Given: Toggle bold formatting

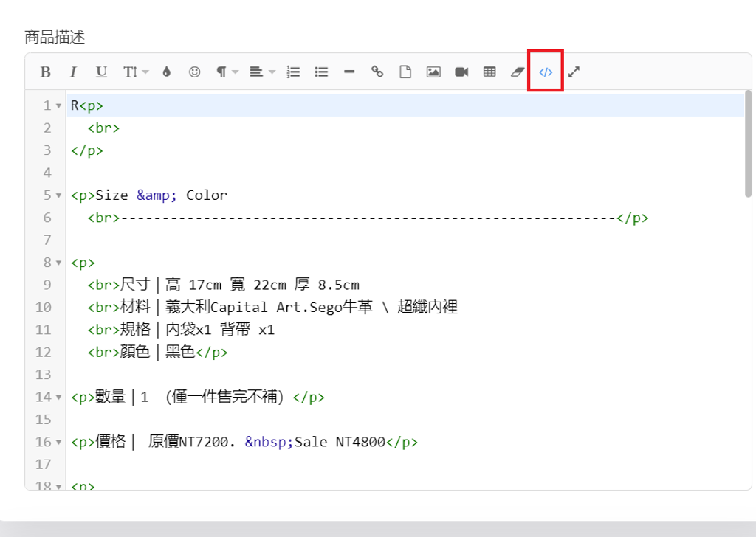Looking at the screenshot, I should pyautogui.click(x=45, y=72).
